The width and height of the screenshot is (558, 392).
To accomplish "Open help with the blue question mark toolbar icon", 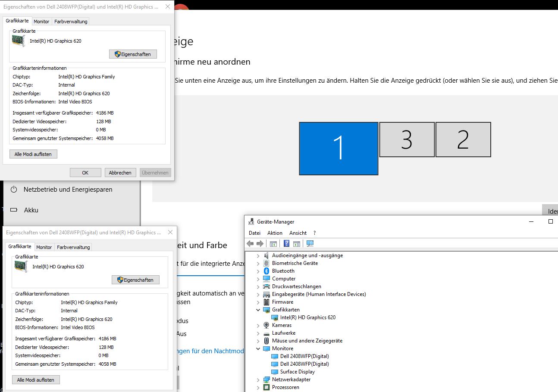I will point(286,244).
